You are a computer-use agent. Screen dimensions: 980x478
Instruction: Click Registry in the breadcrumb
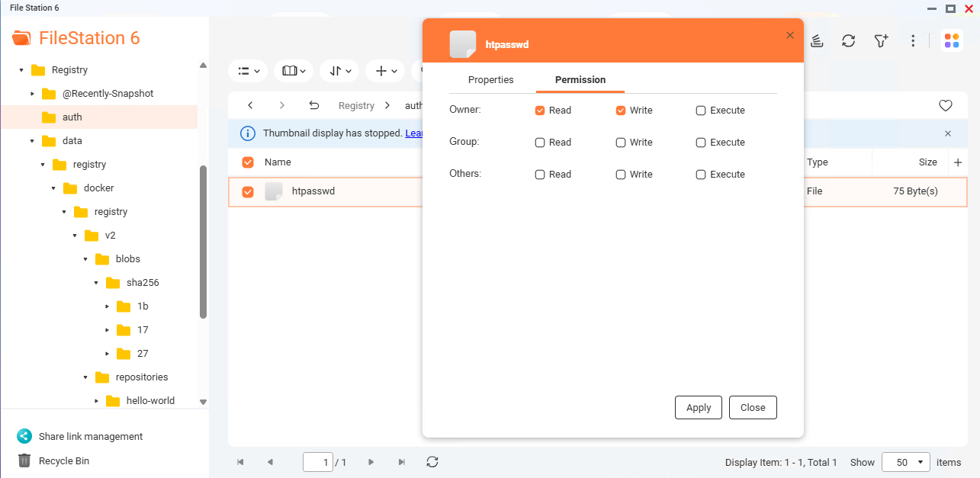(356, 106)
